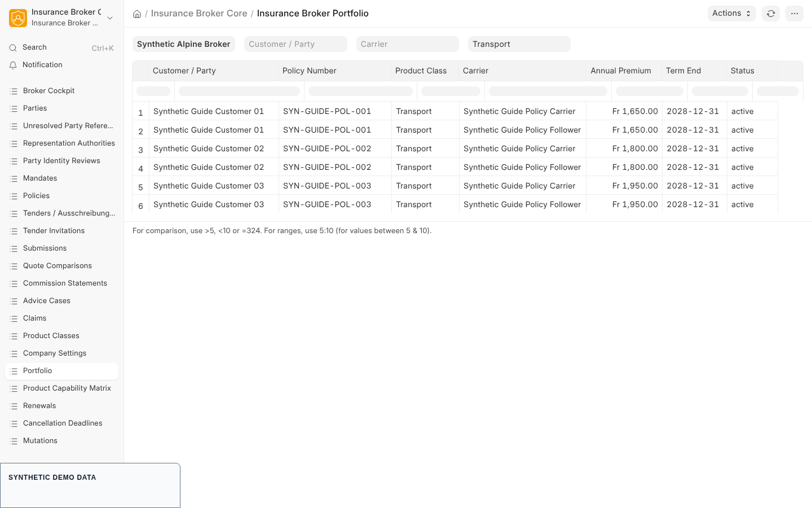Click the list icon beside Claims
Image resolution: width=812 pixels, height=508 pixels.
14,318
